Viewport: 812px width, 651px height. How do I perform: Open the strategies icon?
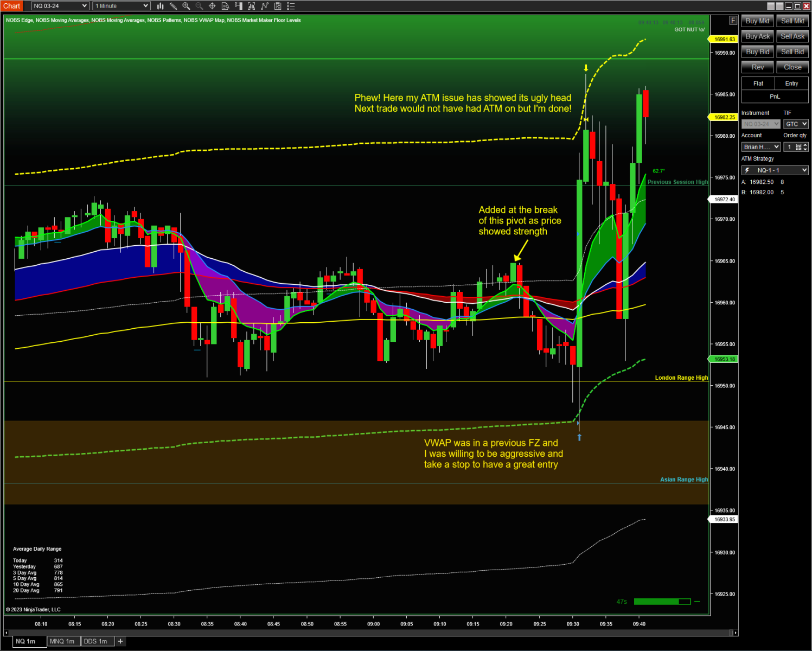click(x=278, y=6)
